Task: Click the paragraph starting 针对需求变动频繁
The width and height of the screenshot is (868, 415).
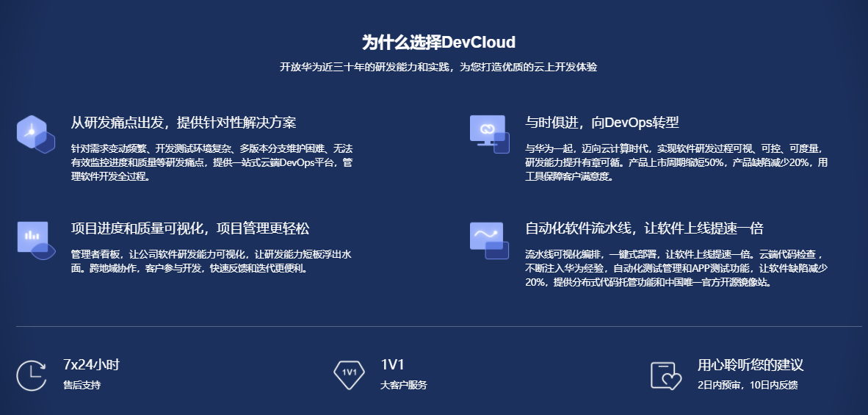Action: pos(212,162)
